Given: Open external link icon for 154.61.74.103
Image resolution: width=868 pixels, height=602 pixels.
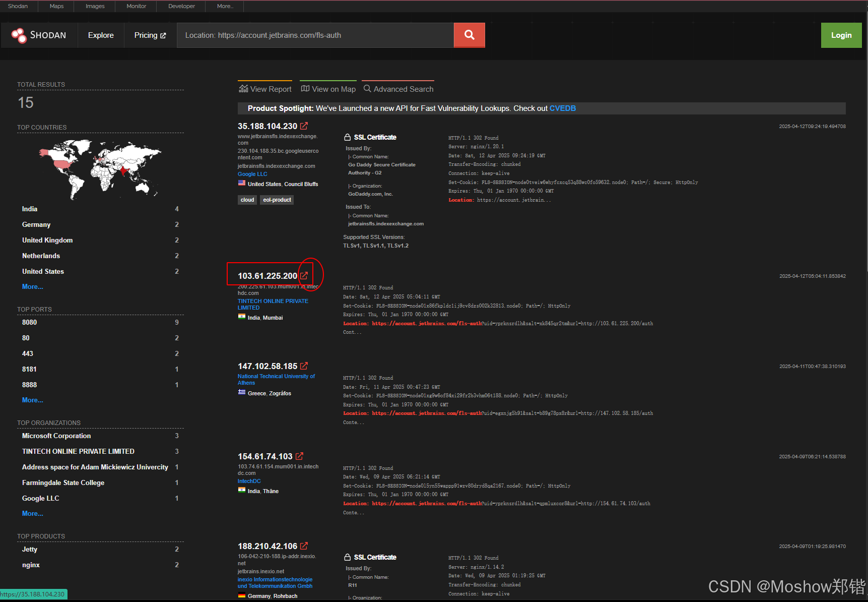Looking at the screenshot, I should pos(299,456).
